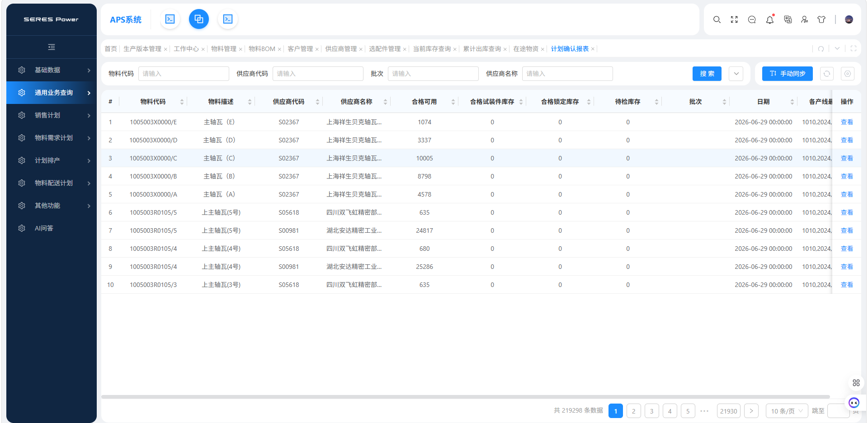The image size is (868, 423).
Task: Open the user avatar menu
Action: 849,19
